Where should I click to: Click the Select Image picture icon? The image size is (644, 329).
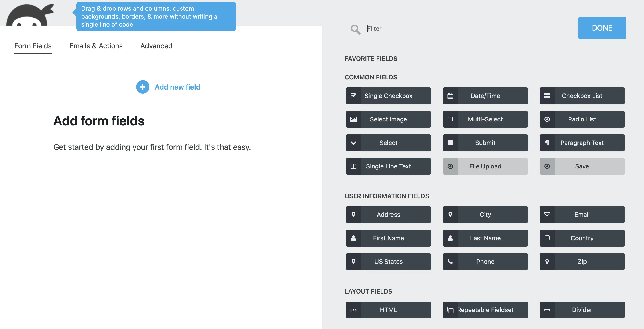353,119
